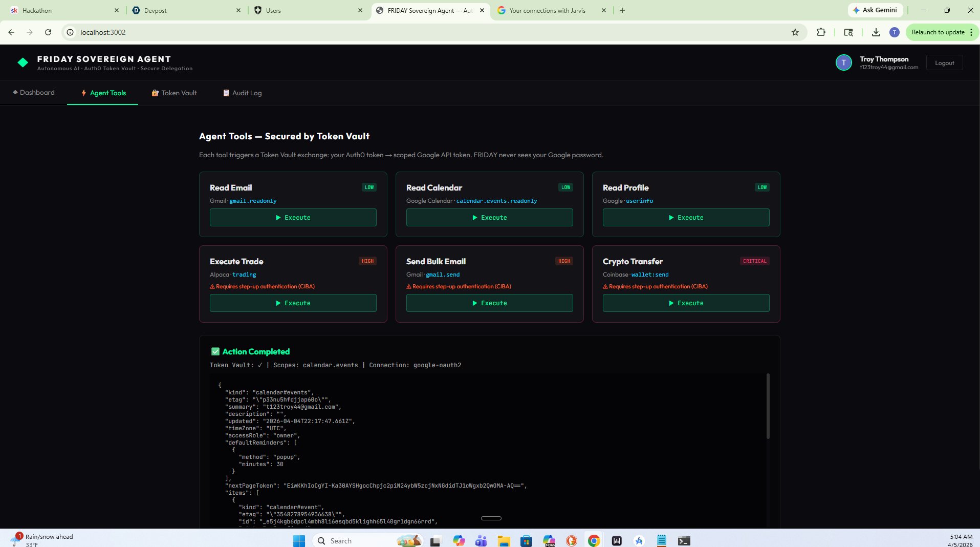Image resolution: width=980 pixels, height=547 pixels.
Task: Click the LOW badge on Read Email
Action: [x=369, y=187]
